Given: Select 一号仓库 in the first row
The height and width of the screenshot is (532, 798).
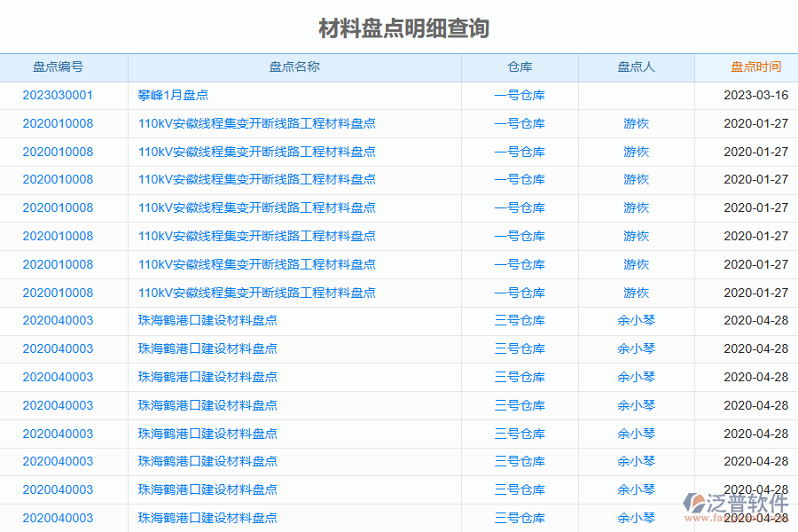Looking at the screenshot, I should (517, 95).
